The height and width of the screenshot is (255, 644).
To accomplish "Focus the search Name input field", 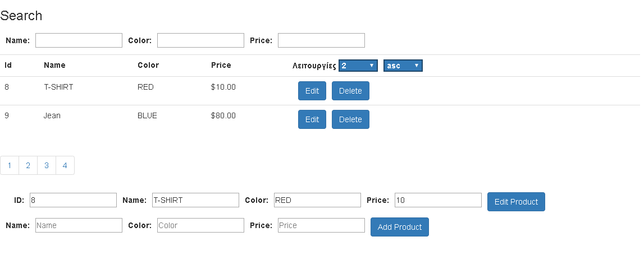I will click(79, 40).
